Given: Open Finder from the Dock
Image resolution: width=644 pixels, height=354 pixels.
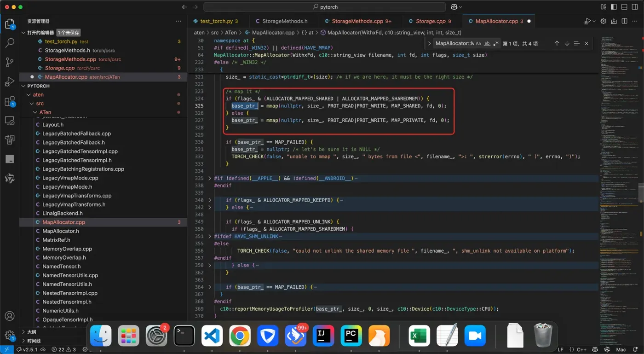Looking at the screenshot, I should 101,336.
